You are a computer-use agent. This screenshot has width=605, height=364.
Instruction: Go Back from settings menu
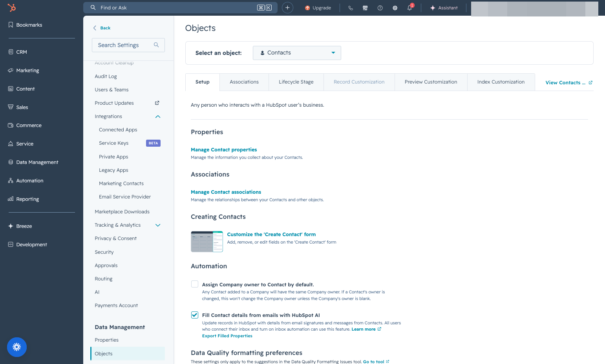pos(102,28)
